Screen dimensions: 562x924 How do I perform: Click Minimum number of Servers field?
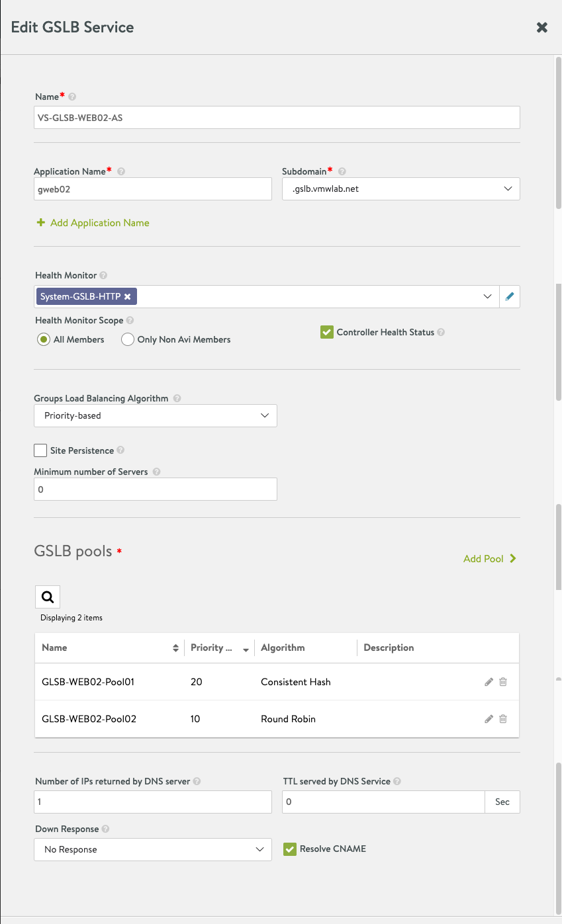tap(156, 489)
